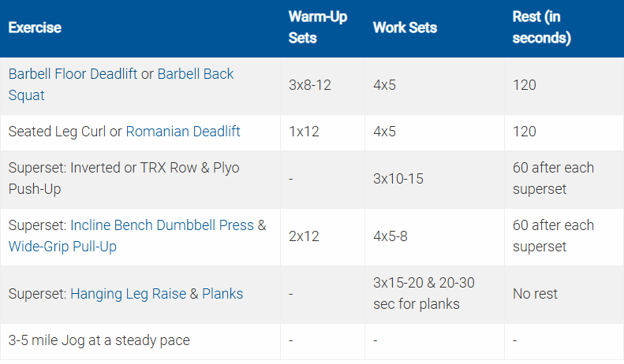Select the Work Sets column header
624x364 pixels.
point(405,28)
